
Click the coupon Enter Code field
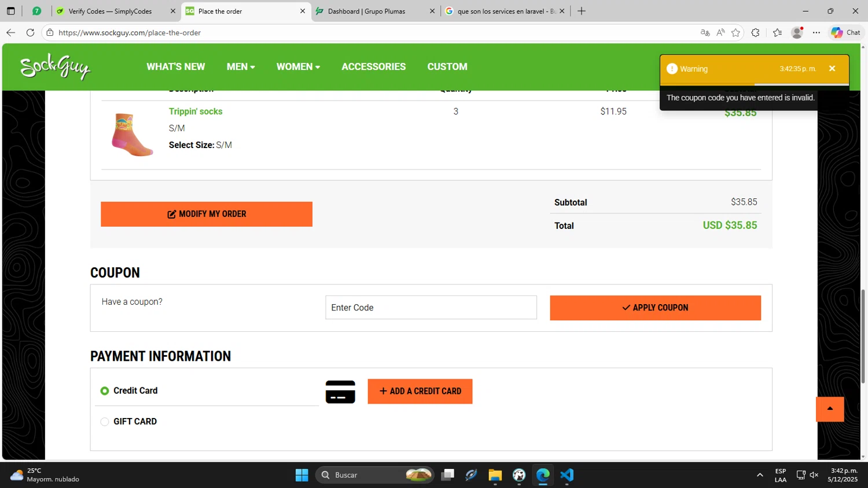point(431,308)
